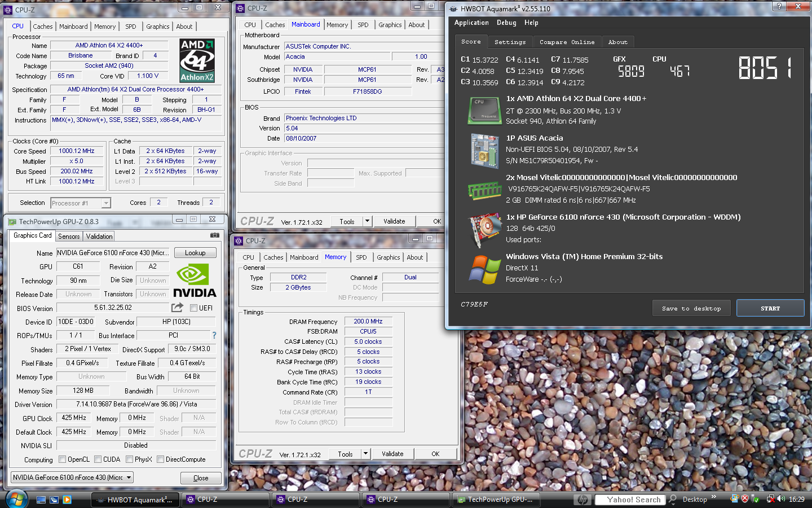Screen dimensions: 812x508
Task: Click Save to desktop button
Action: click(x=691, y=308)
